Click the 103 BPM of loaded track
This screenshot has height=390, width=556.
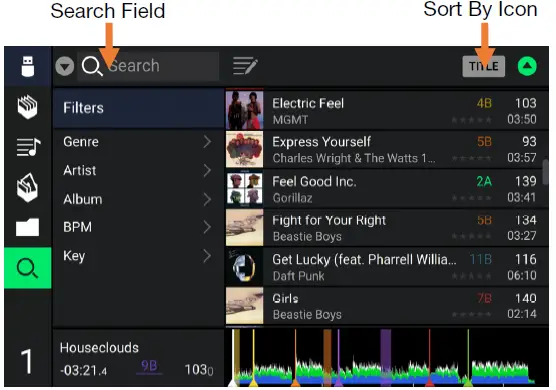pos(199,370)
